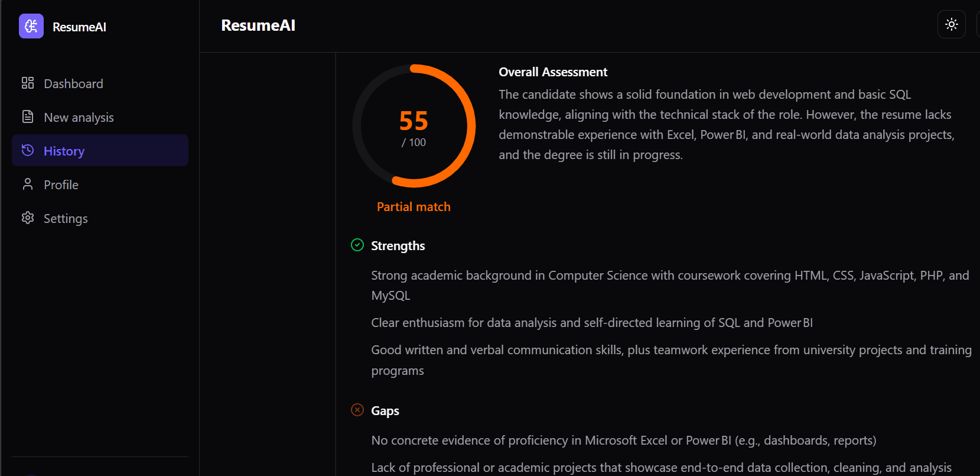Click the overall assessment paragraph text
Image resolution: width=980 pixels, height=476 pixels.
tap(727, 125)
